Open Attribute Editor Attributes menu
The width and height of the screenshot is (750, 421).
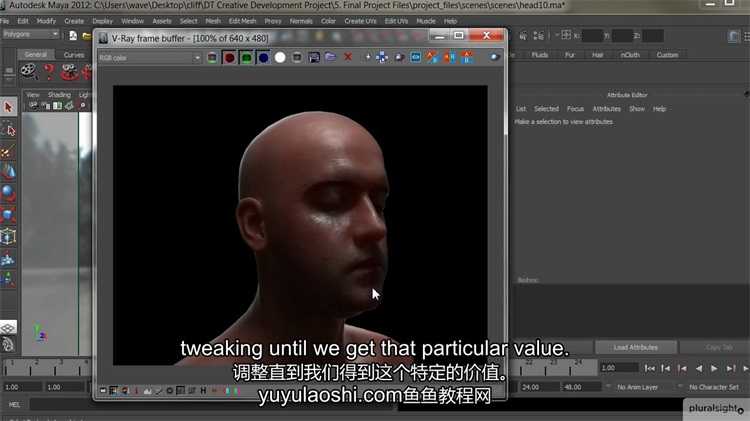pos(607,109)
